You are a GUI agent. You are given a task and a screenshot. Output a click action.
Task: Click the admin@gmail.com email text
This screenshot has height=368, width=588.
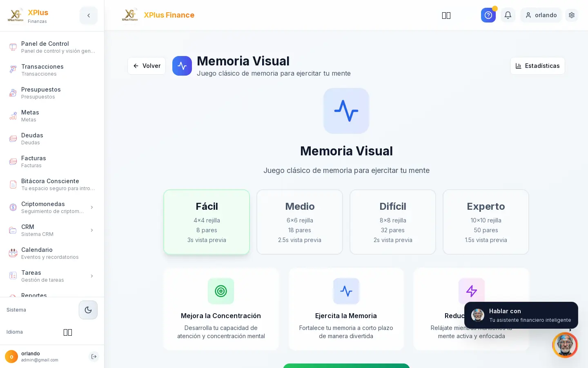tap(40, 360)
